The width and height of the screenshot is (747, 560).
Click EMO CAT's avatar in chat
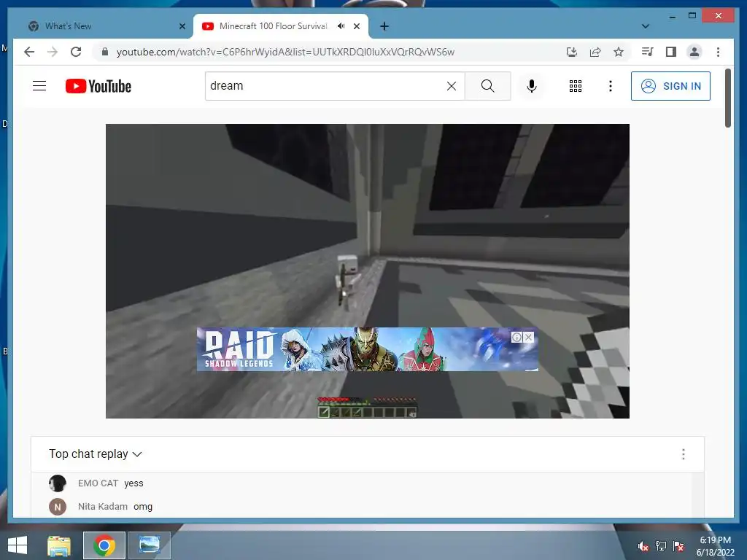click(x=58, y=483)
